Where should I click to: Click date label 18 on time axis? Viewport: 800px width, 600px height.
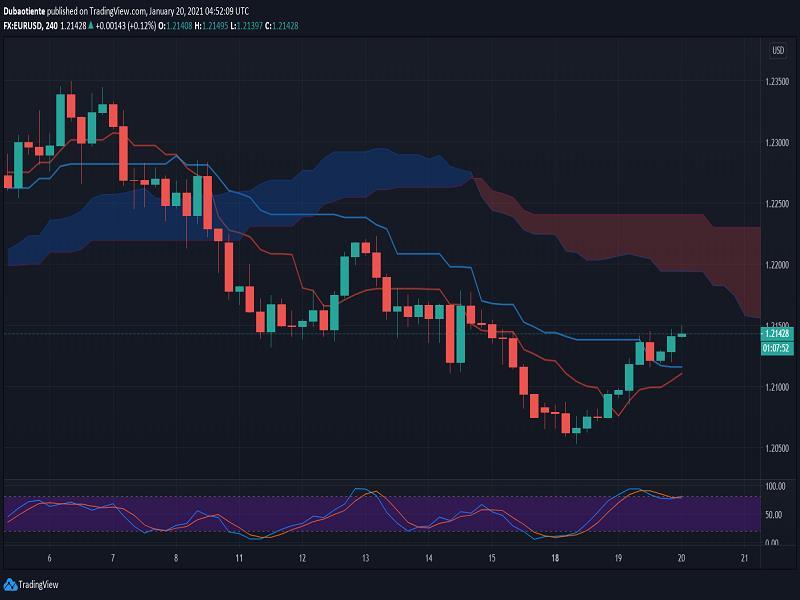pyautogui.click(x=555, y=558)
